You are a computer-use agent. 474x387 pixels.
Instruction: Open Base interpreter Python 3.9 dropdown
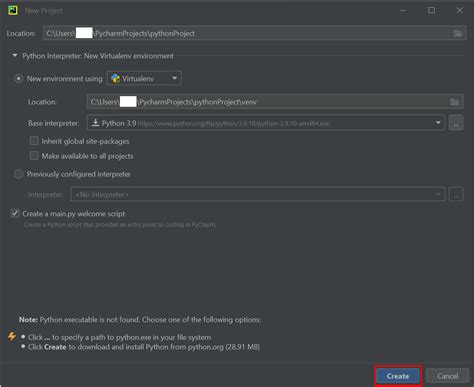click(266, 123)
